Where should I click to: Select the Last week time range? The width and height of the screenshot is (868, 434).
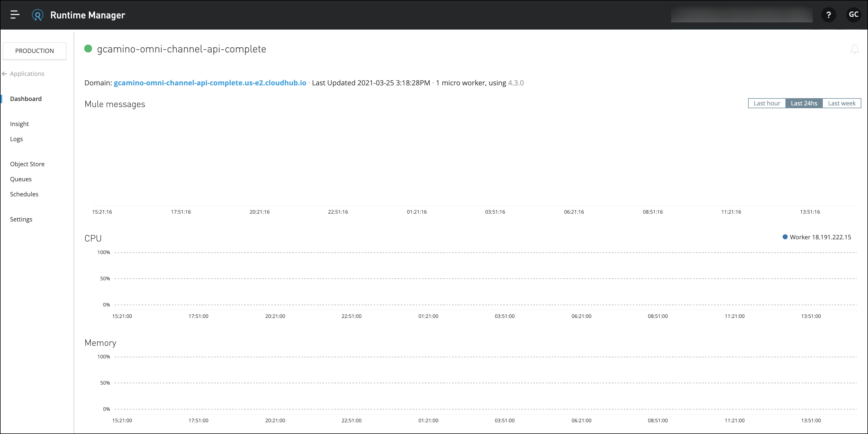coord(842,103)
